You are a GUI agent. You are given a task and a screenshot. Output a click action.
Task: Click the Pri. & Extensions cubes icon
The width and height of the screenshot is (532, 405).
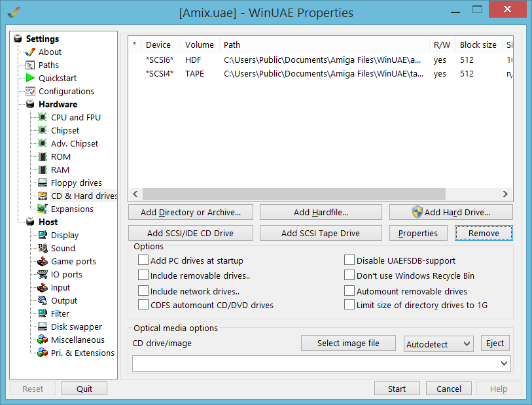coord(43,353)
